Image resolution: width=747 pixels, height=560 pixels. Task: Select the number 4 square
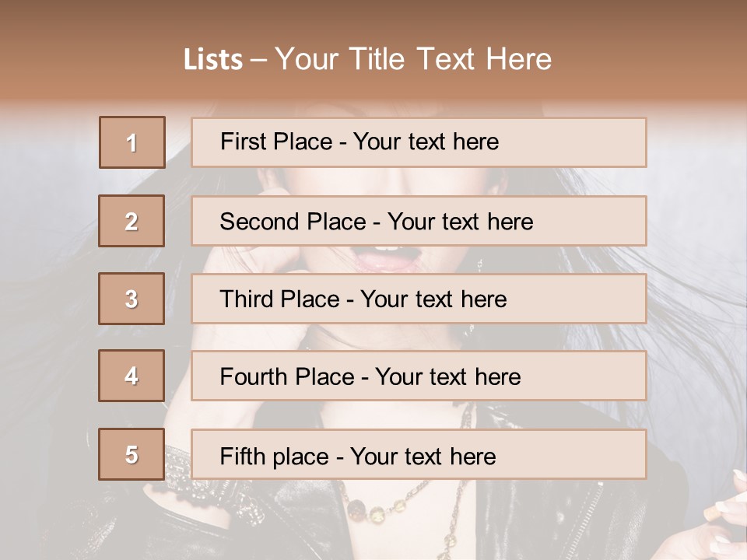(x=132, y=376)
